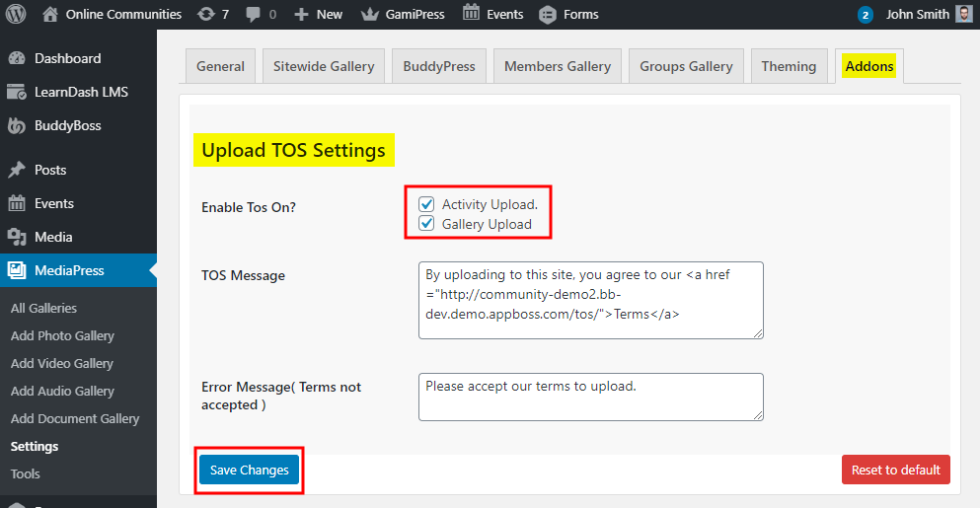Viewport: 980px width, 508px height.
Task: Click the MediaPress gallery icon
Action: 17,270
